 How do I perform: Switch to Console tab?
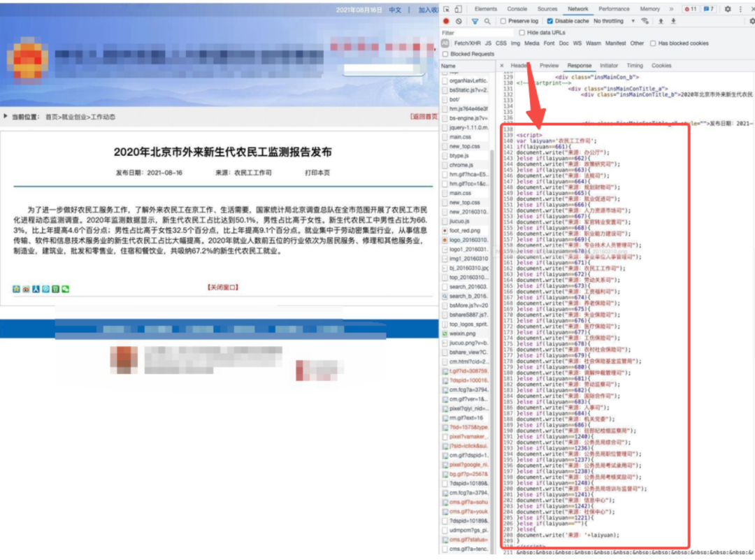517,9
